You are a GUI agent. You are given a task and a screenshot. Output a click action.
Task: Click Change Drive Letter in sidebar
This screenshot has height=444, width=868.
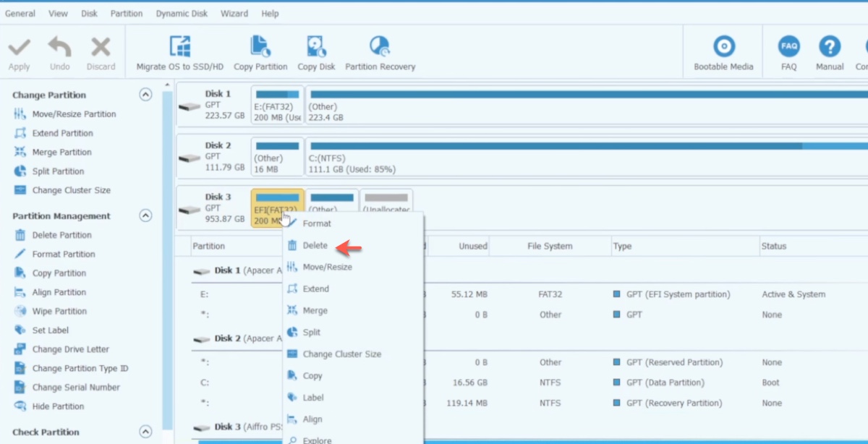click(70, 349)
